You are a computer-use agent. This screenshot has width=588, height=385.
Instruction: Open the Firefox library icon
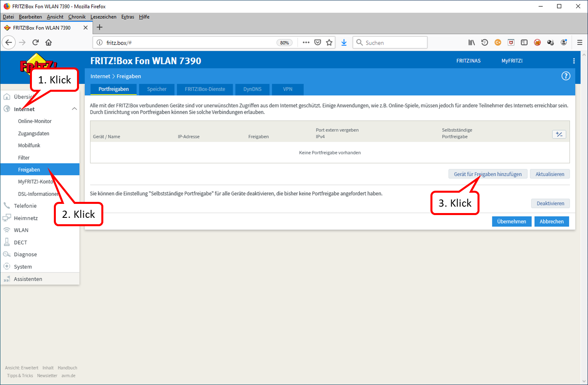pyautogui.click(x=472, y=42)
